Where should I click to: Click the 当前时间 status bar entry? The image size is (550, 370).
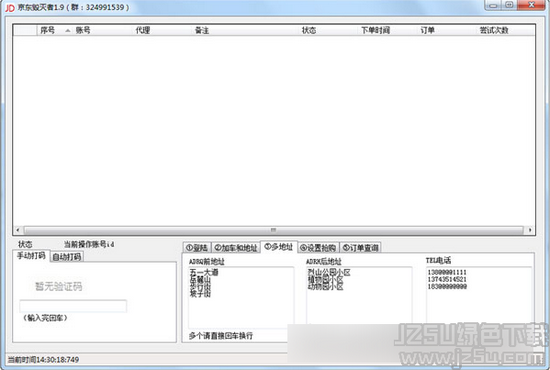[x=43, y=359]
